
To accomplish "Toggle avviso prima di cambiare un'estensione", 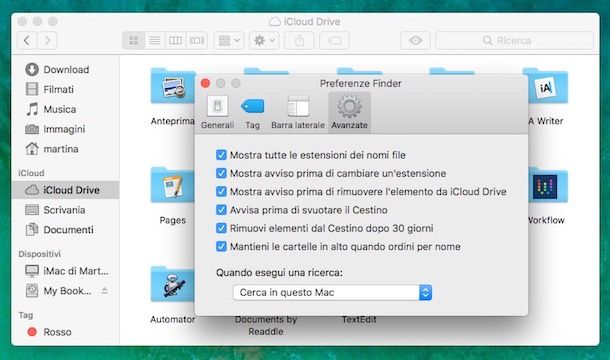I will click(x=221, y=173).
